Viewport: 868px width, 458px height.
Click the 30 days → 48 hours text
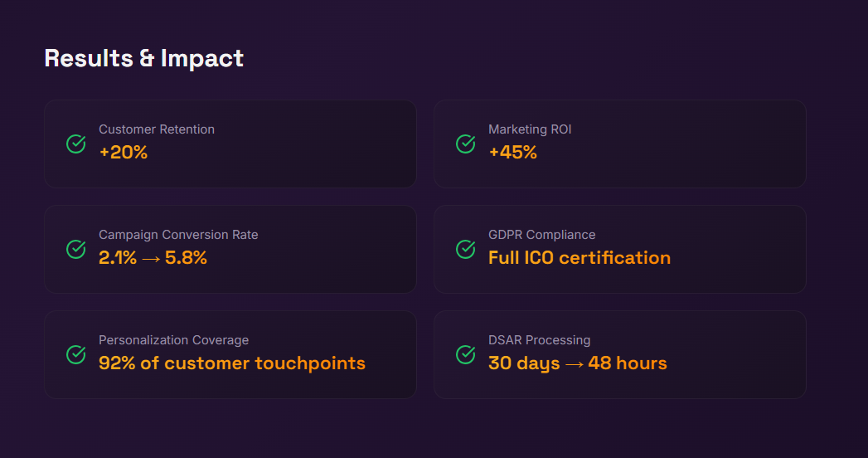pyautogui.click(x=577, y=363)
